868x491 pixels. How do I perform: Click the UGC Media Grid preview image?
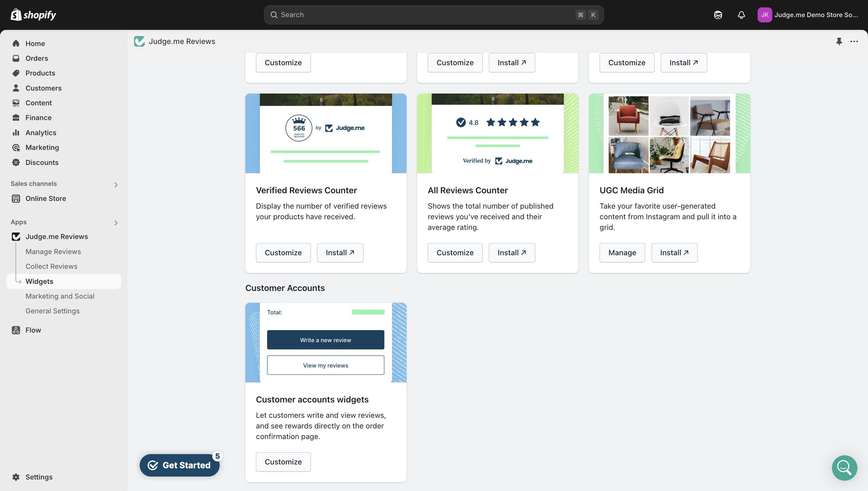pyautogui.click(x=669, y=133)
